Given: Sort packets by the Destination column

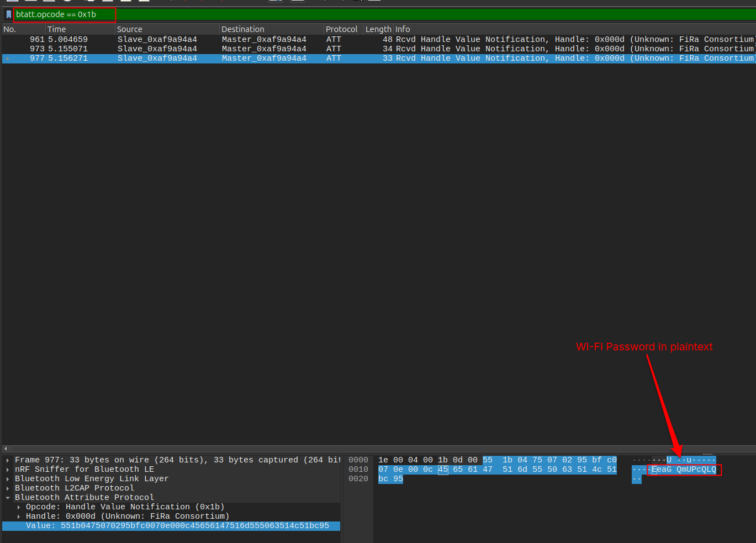Looking at the screenshot, I should pyautogui.click(x=272, y=29).
